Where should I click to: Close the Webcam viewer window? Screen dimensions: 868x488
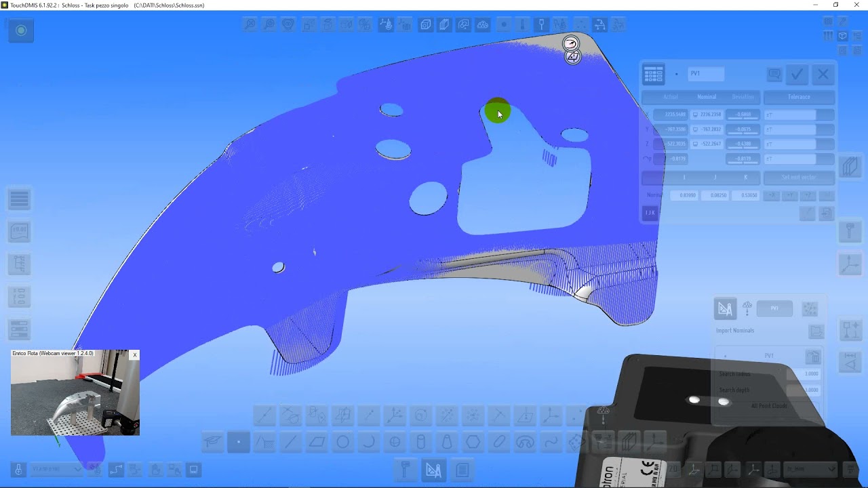[x=135, y=354]
